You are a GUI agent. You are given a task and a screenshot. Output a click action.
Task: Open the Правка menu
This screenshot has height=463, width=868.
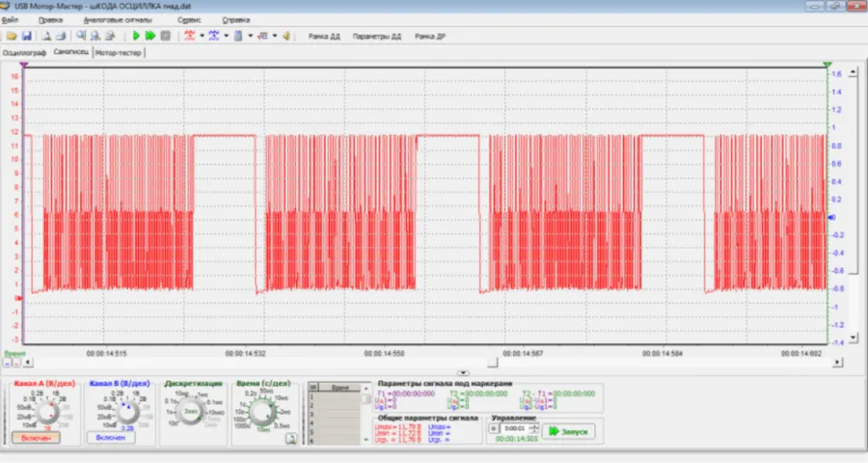point(50,20)
